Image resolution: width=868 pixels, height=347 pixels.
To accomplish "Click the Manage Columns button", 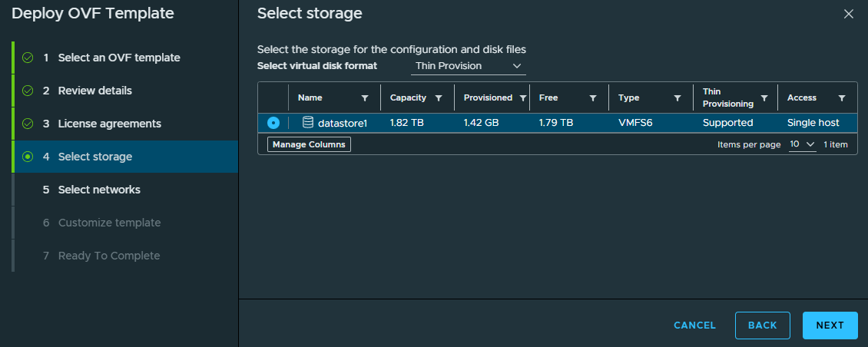I will pyautogui.click(x=309, y=144).
